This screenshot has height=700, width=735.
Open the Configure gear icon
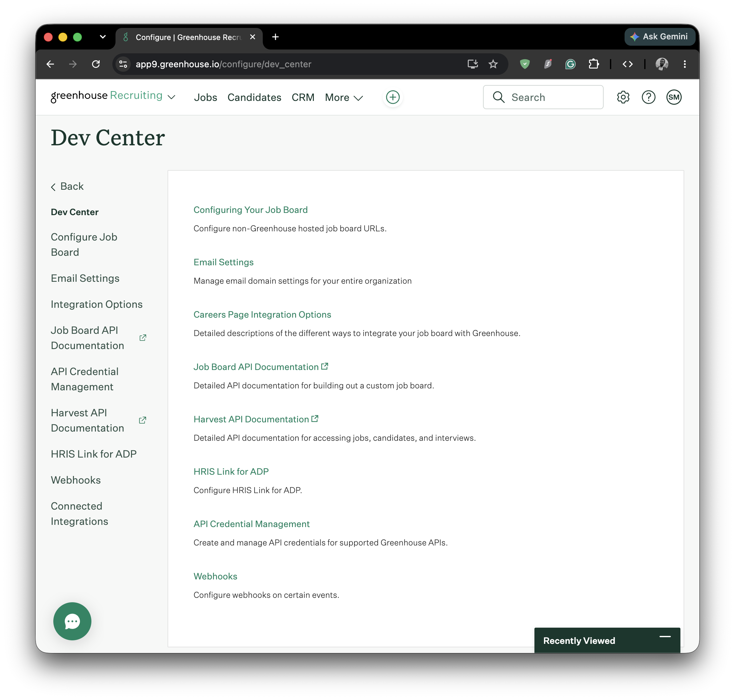[623, 97]
